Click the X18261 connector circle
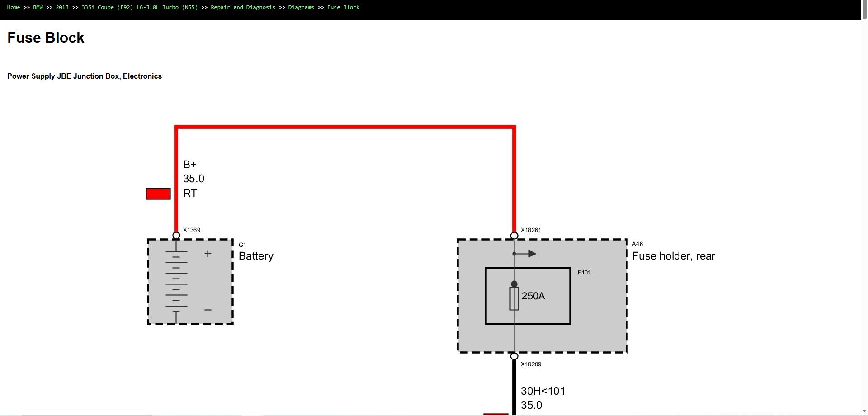Screen dimensions: 868x416 click(514, 236)
